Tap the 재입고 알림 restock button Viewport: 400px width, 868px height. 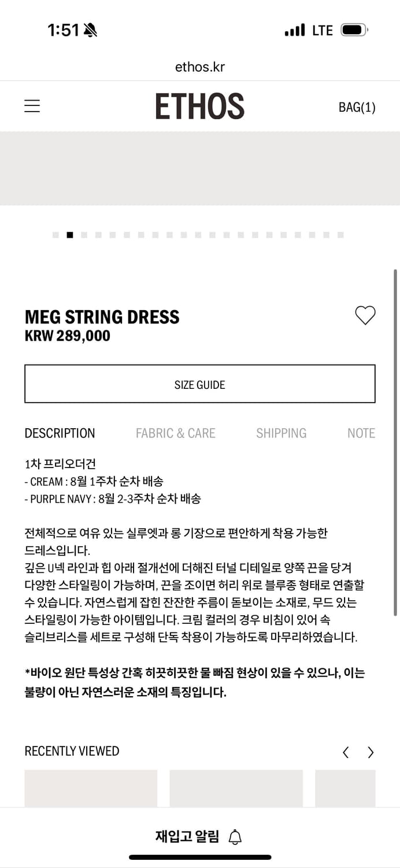[x=188, y=836]
